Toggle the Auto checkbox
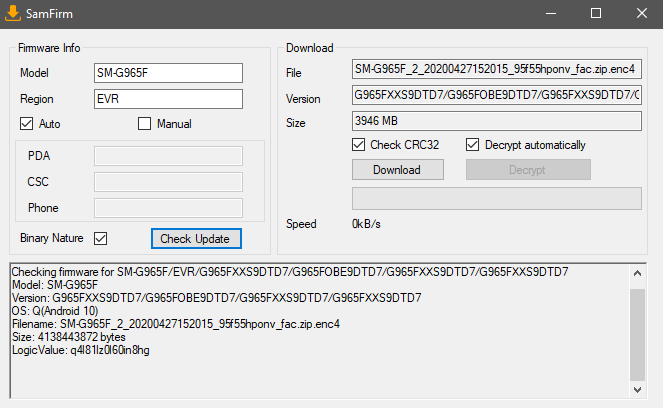 (26, 124)
